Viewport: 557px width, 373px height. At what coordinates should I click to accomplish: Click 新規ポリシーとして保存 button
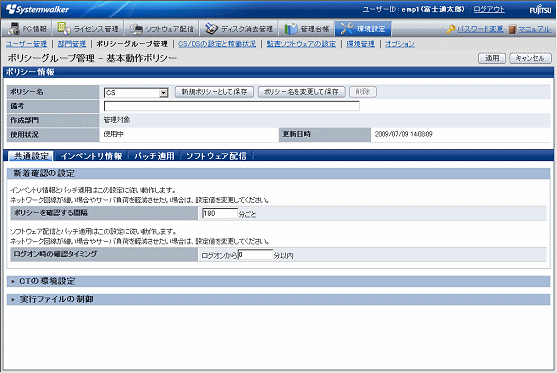[x=214, y=92]
